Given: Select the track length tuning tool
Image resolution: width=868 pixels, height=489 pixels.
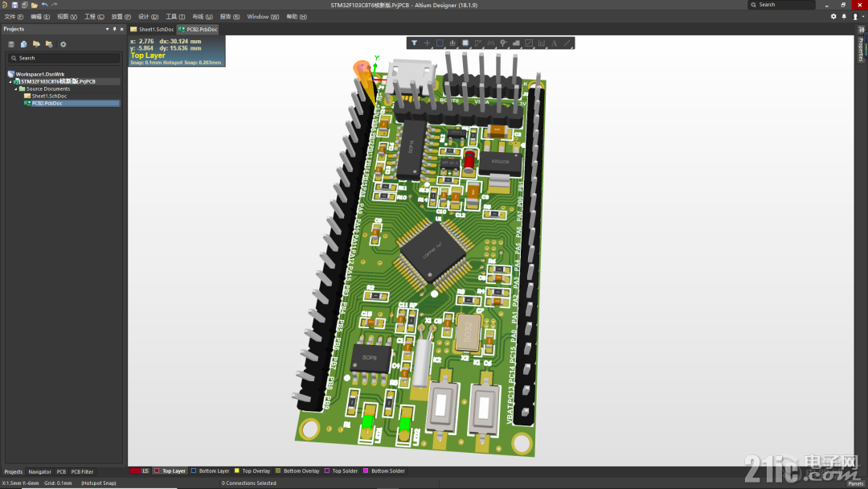Looking at the screenshot, I should tap(490, 43).
